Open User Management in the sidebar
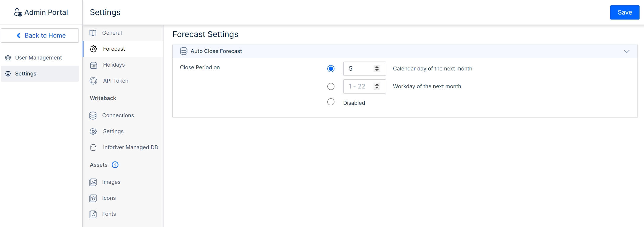The width and height of the screenshot is (644, 227). click(39, 58)
